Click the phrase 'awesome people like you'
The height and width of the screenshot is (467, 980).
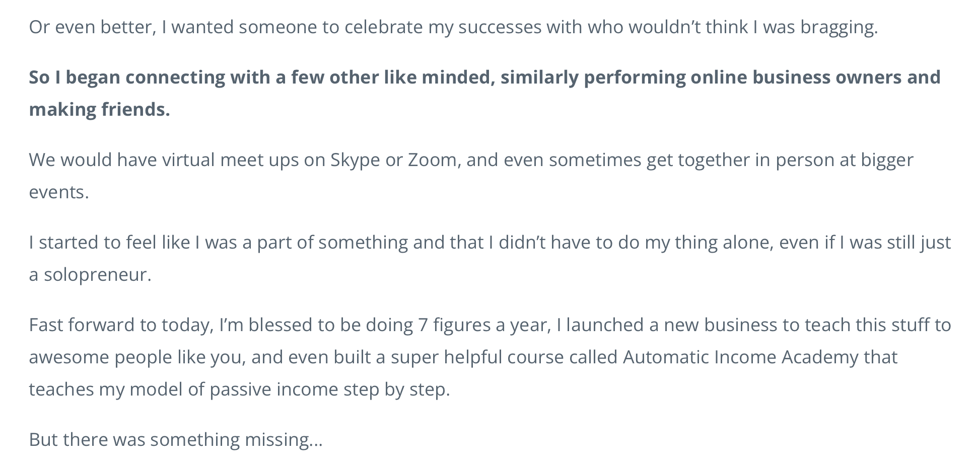137,357
